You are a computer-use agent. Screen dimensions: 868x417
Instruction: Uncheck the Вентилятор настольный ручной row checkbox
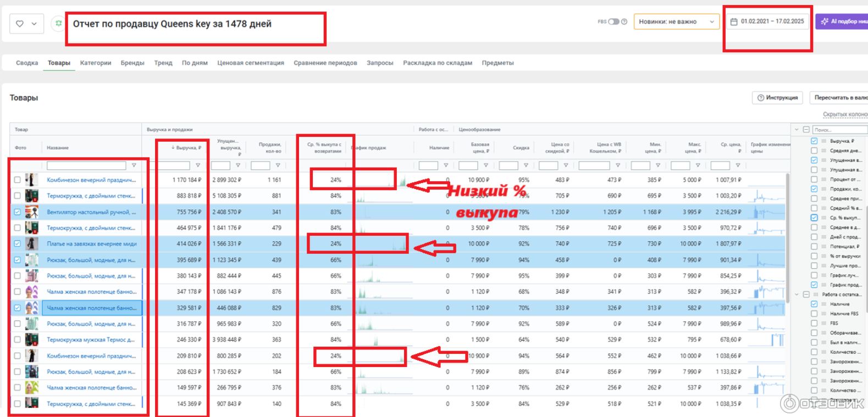[17, 212]
